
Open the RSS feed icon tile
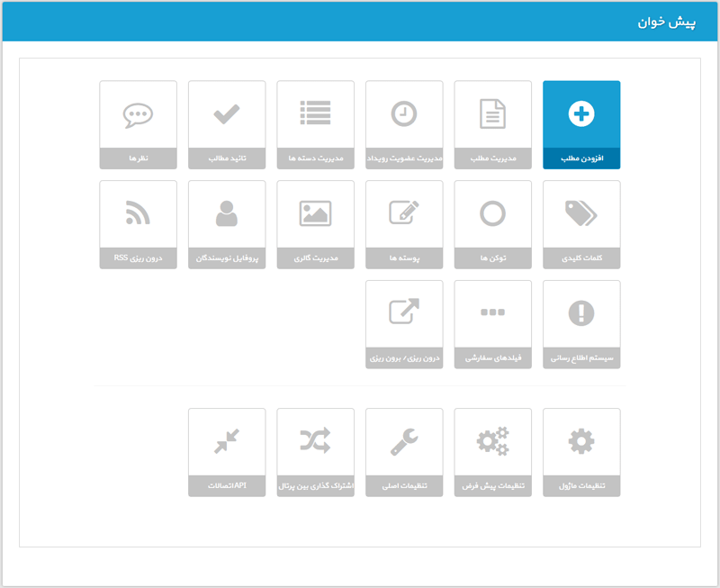138,213
